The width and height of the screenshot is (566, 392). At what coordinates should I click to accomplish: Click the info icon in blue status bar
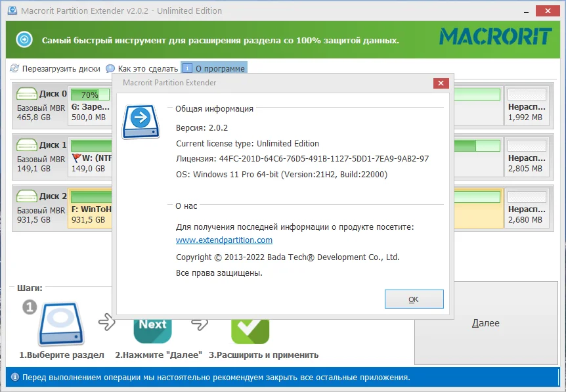(x=15, y=377)
